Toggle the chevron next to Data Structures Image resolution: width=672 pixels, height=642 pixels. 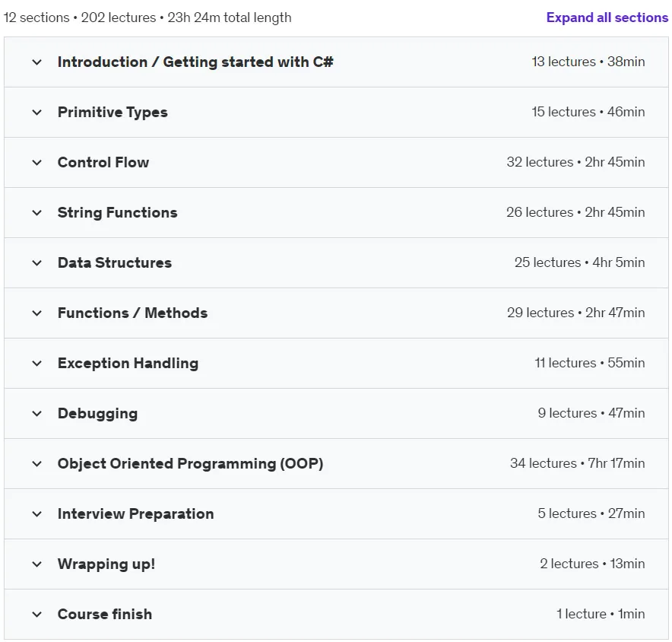click(36, 263)
